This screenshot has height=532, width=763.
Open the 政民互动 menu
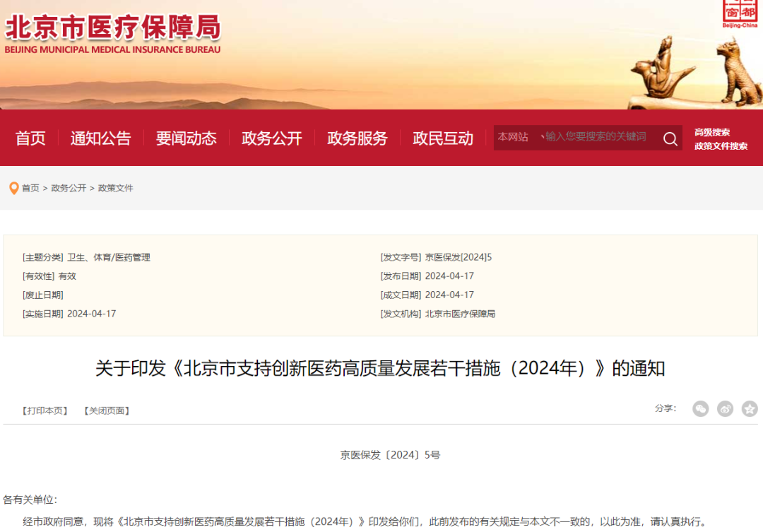pos(443,138)
